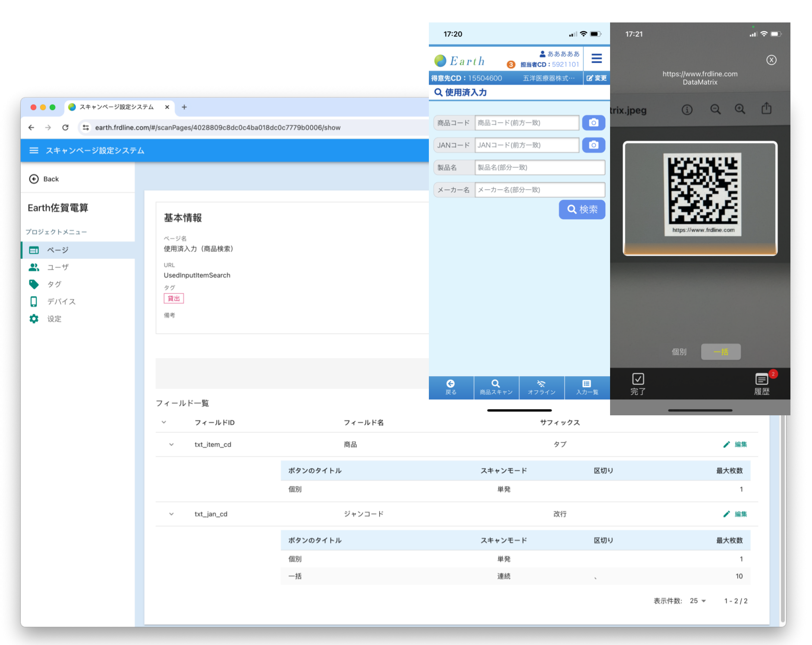Click the camera button beside 商品コード
This screenshot has height=645, width=812.
click(x=594, y=123)
